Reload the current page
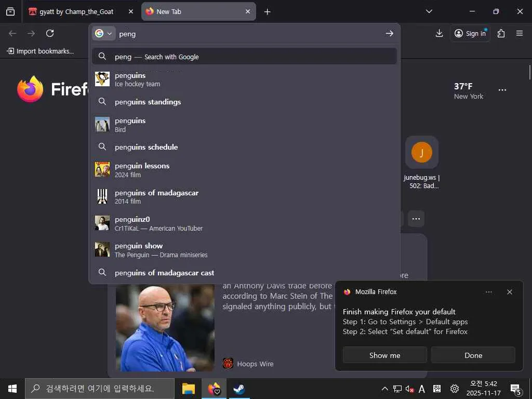The width and height of the screenshot is (532, 399). 50,33
